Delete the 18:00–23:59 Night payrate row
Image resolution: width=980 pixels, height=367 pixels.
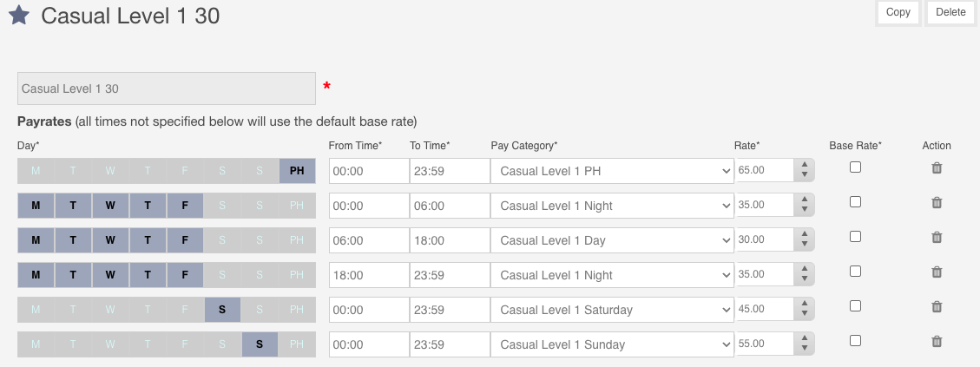(x=937, y=272)
